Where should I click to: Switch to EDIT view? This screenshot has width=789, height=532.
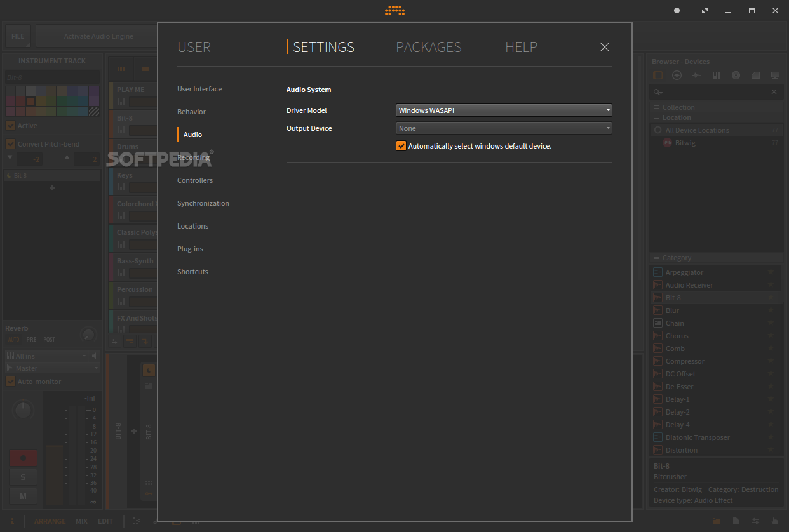105,521
